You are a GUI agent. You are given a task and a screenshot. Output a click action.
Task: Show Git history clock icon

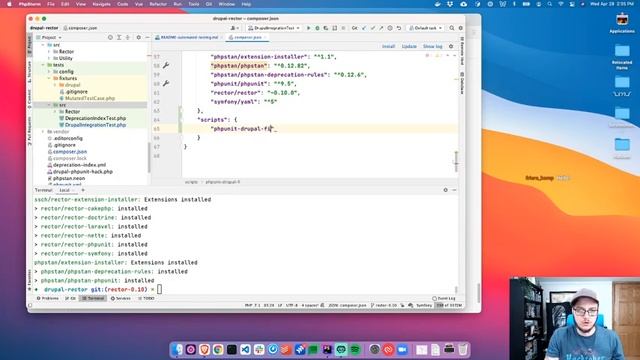pyautogui.click(x=390, y=28)
